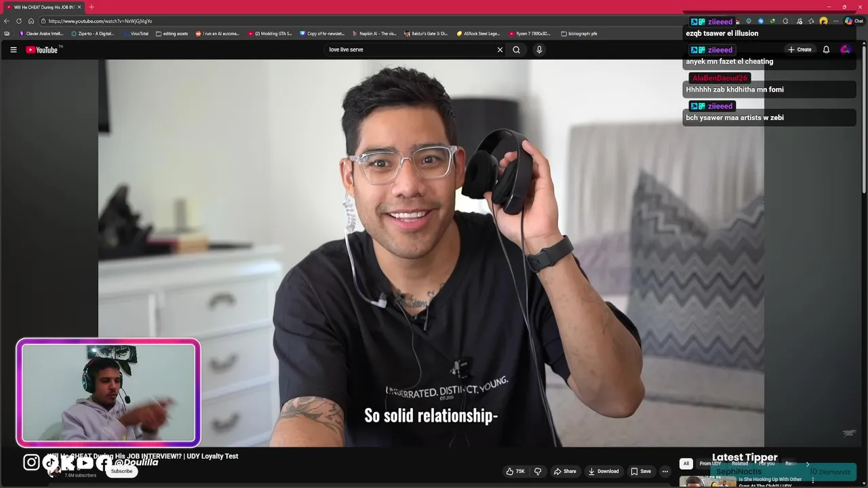This screenshot has height=488, width=868.
Task: Go back in the browser
Action: pyautogui.click(x=7, y=21)
